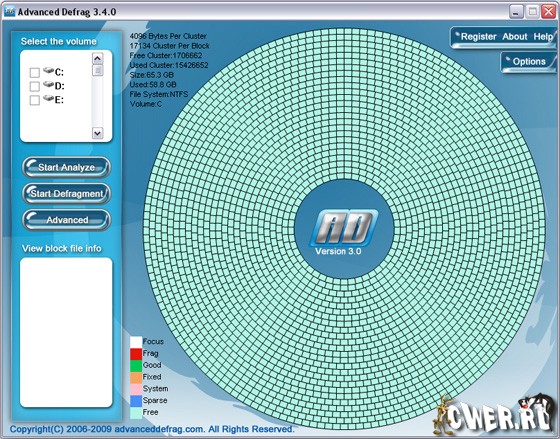Open the Register menu item
The height and width of the screenshot is (439, 560).
[479, 36]
